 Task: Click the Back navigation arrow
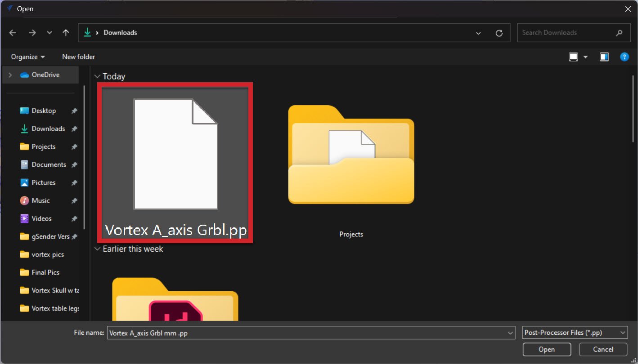point(13,33)
